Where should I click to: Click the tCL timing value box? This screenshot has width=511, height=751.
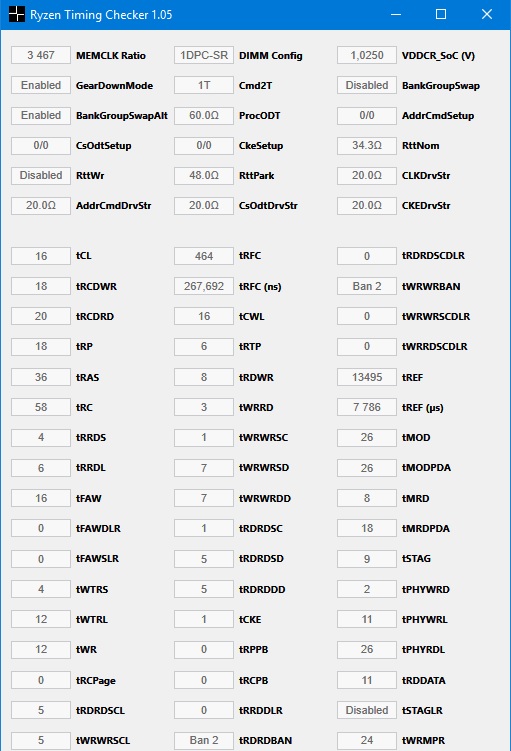pyautogui.click(x=41, y=256)
